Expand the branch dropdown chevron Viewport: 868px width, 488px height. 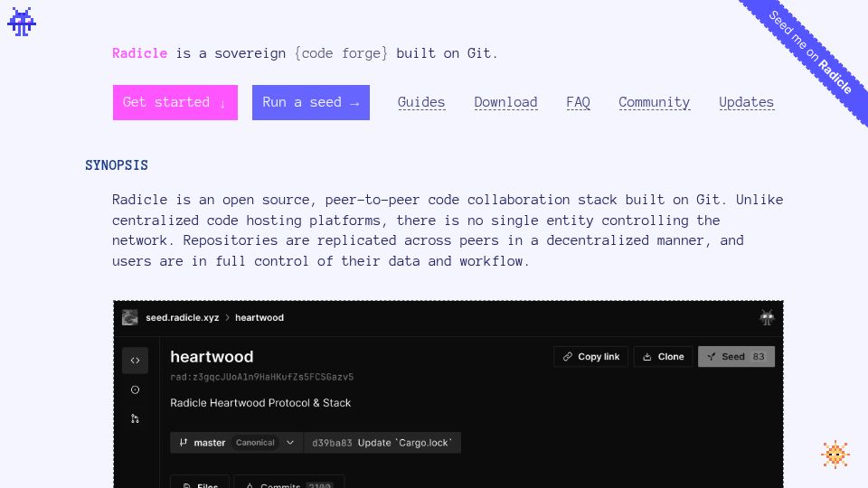click(290, 443)
